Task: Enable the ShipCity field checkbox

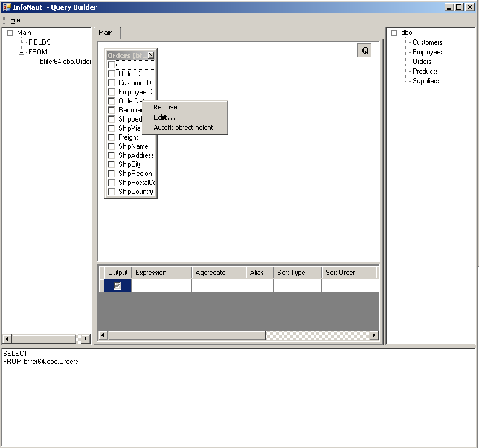Action: (x=111, y=164)
